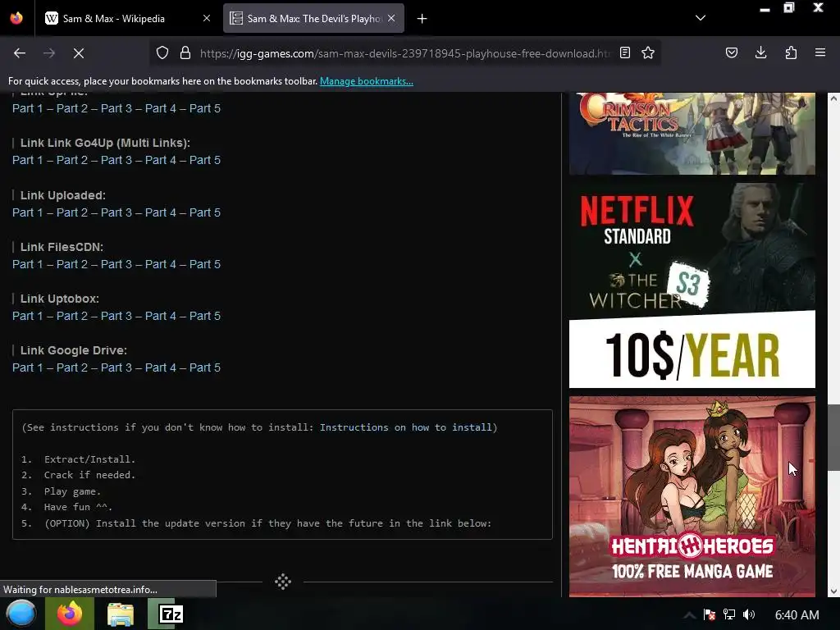
Task: Click 'Link Google Drive:' heading text
Action: click(x=73, y=350)
